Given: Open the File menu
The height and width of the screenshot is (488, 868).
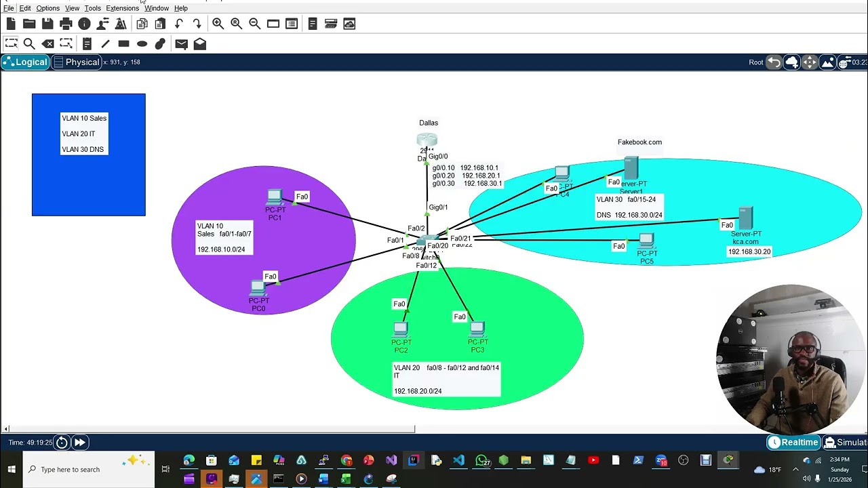Looking at the screenshot, I should [x=9, y=8].
